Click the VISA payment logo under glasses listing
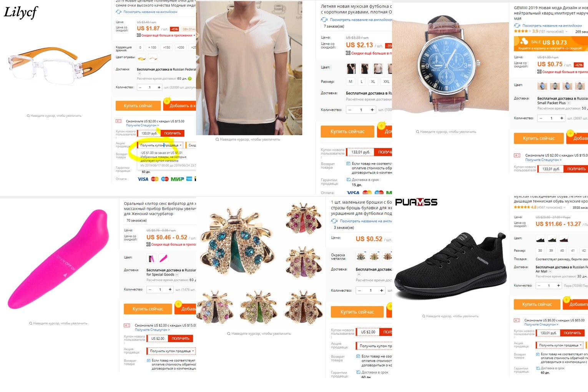 143,179
